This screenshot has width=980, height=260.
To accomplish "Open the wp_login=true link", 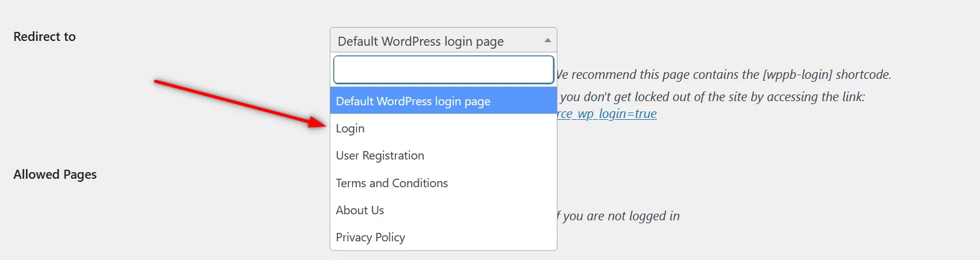I will tap(607, 114).
